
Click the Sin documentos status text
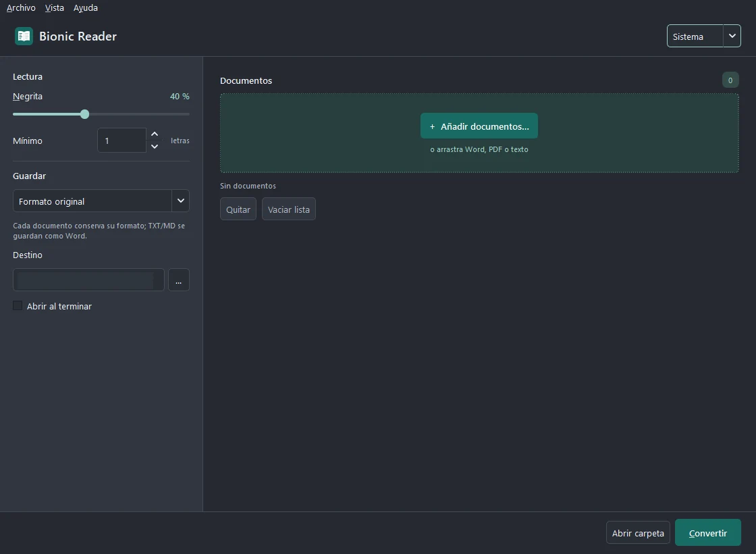pyautogui.click(x=248, y=186)
